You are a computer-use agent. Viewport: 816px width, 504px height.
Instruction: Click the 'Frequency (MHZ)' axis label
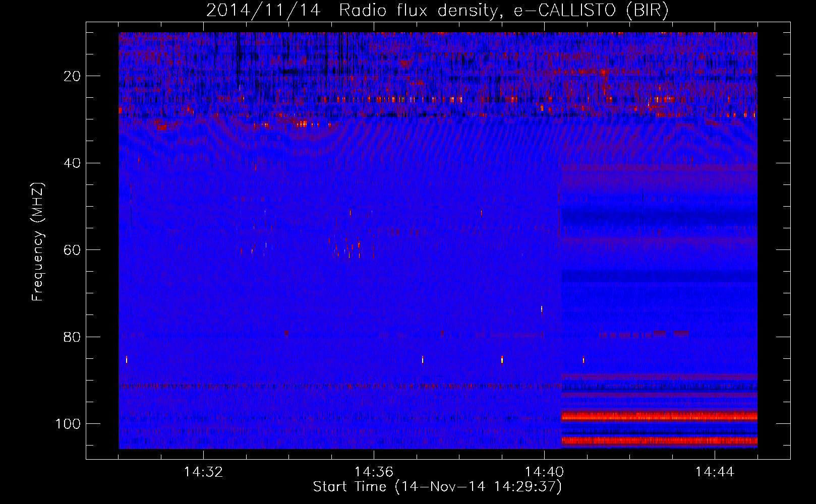(38, 241)
